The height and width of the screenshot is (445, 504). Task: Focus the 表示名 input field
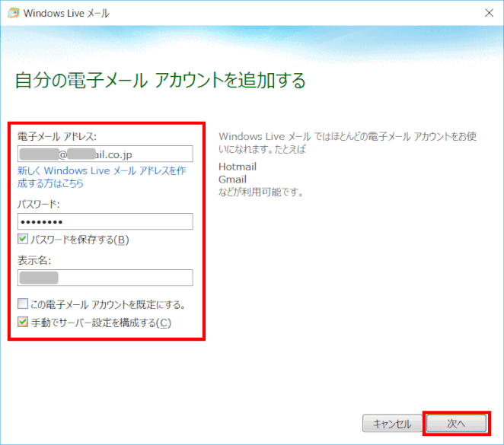pyautogui.click(x=105, y=278)
